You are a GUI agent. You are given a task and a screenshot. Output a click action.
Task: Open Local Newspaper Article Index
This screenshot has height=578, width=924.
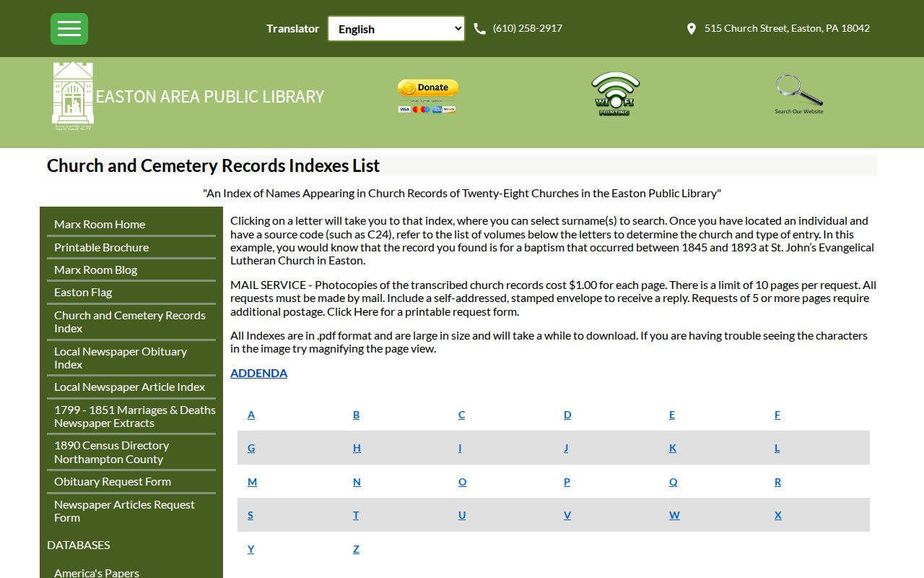(130, 387)
